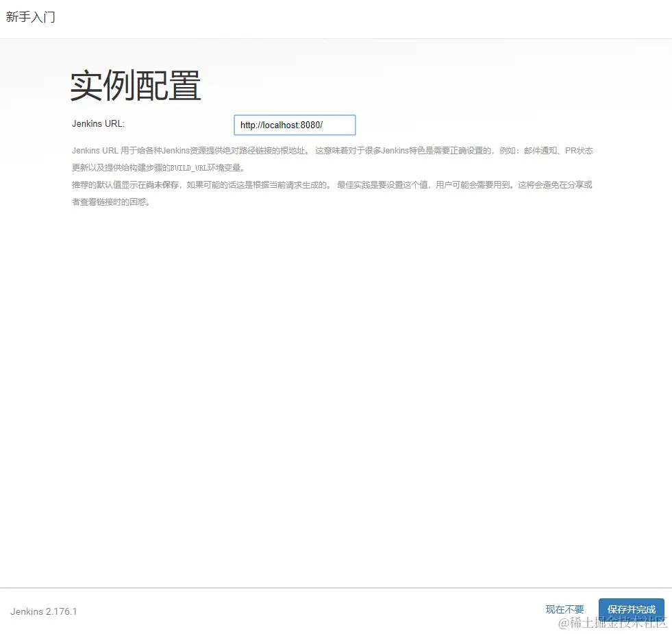Click the Jenkins URL: label

[x=98, y=123]
